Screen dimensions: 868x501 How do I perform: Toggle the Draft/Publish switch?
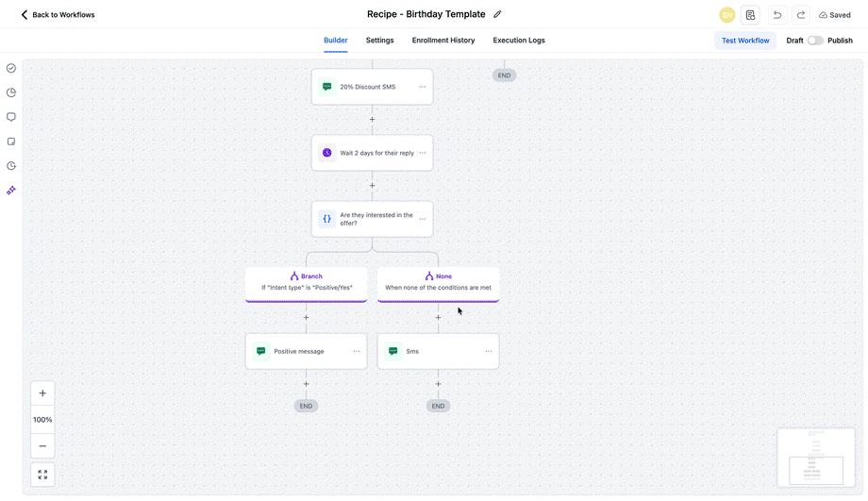click(x=815, y=41)
